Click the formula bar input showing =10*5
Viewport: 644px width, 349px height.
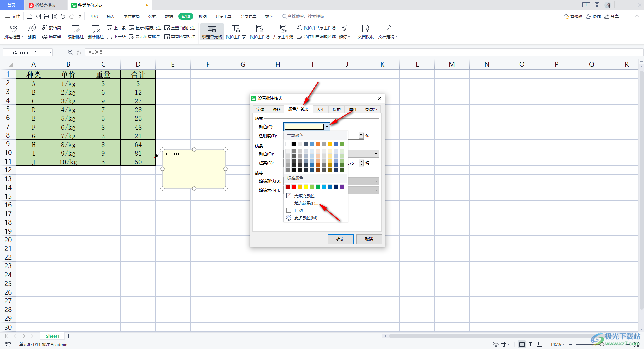coord(364,52)
